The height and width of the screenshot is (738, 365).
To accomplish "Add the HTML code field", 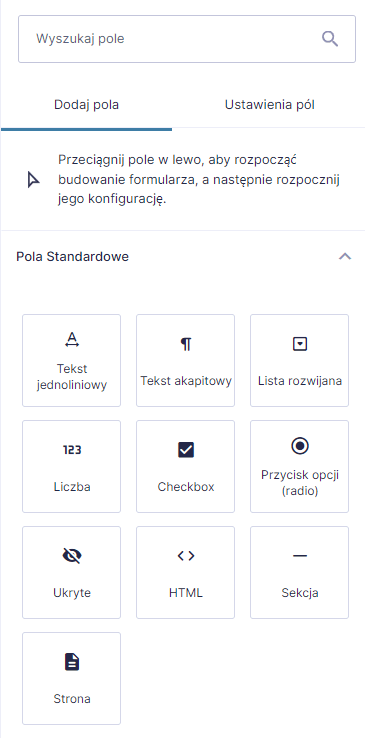I will tap(185, 572).
